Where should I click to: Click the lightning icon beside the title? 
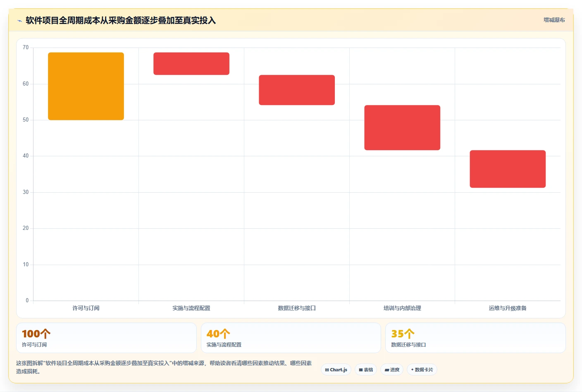[19, 21]
